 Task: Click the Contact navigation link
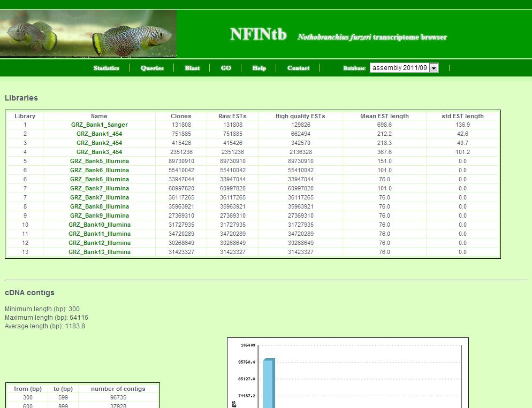pyautogui.click(x=298, y=68)
